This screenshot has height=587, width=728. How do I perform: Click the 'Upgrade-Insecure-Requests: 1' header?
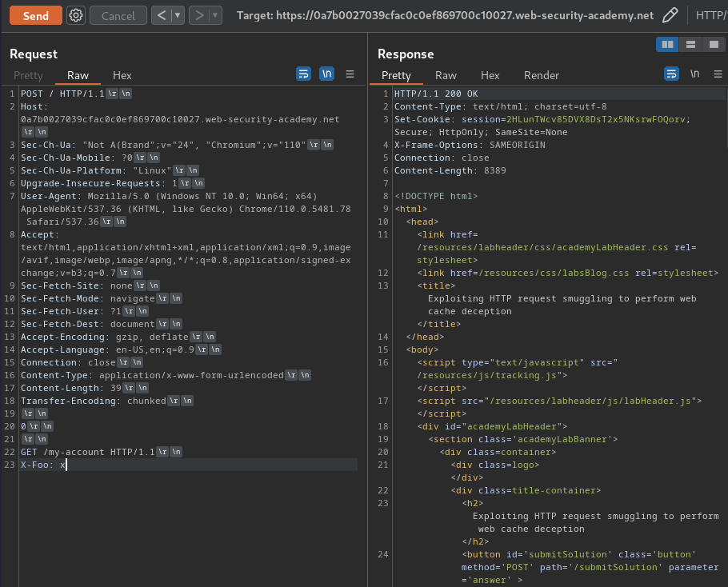pos(99,183)
